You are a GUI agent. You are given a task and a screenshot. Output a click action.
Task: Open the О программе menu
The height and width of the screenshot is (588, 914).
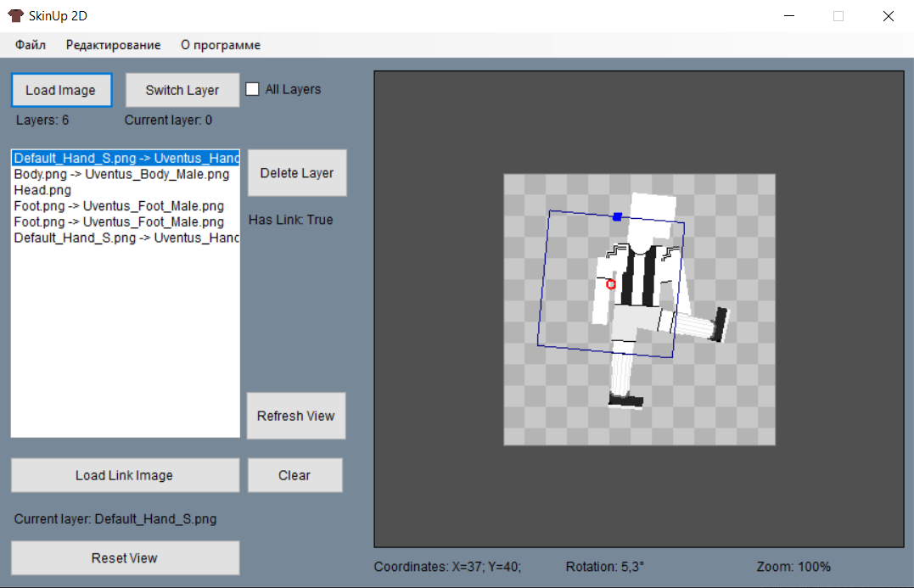(x=221, y=45)
